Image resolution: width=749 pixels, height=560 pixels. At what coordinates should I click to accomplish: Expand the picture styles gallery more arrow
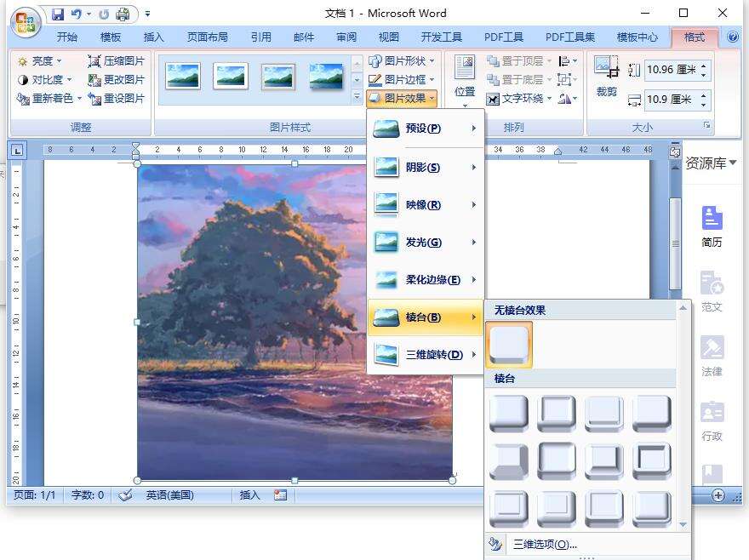357,98
